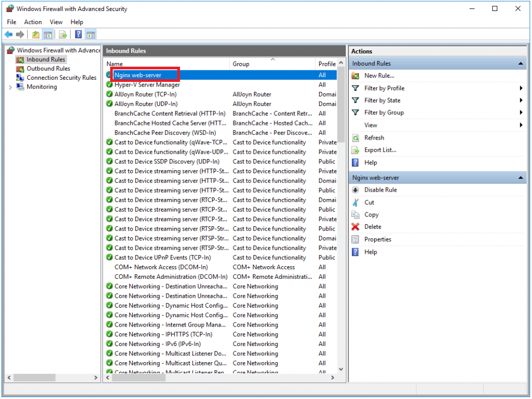Click the Back arrow toolbar icon
This screenshot has height=399, width=532.
click(x=8, y=34)
